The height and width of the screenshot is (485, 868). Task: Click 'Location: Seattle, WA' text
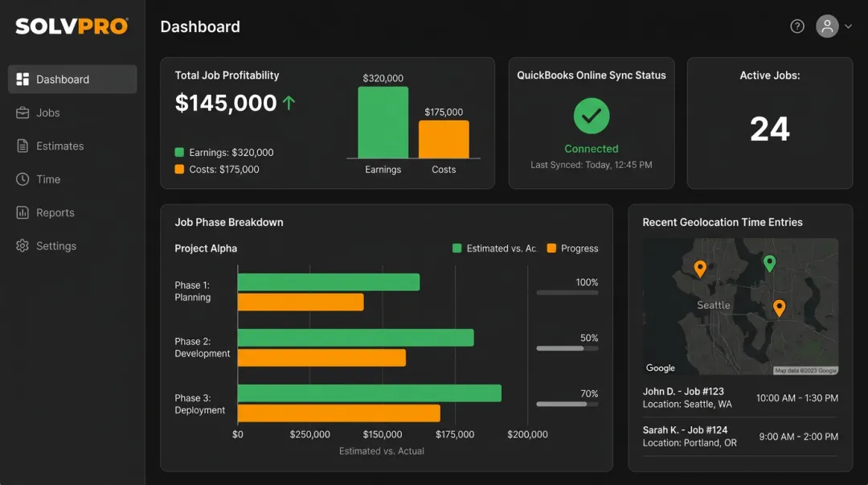point(687,404)
